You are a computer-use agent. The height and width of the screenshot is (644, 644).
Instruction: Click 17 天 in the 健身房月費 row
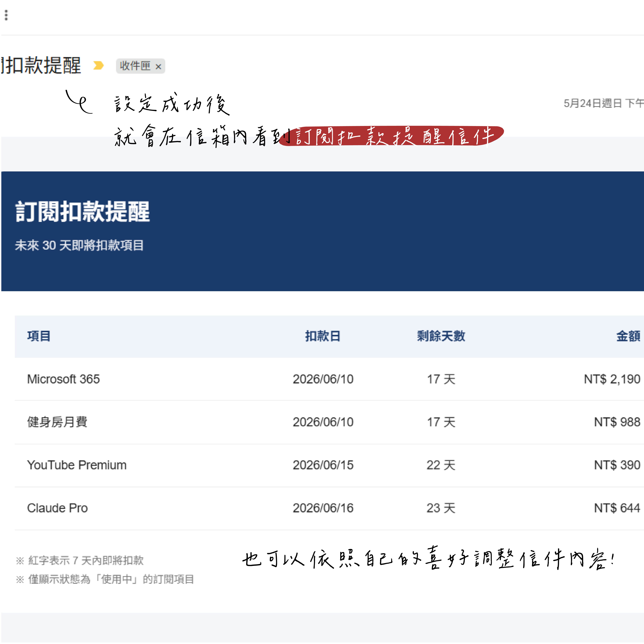point(441,422)
